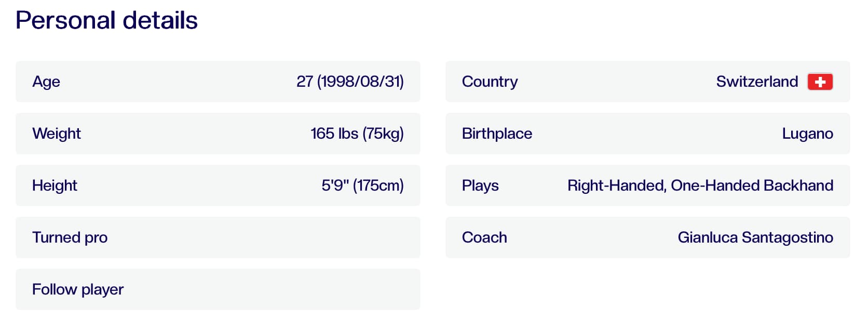868x320 pixels.
Task: Click the Plays label
Action: click(x=480, y=185)
